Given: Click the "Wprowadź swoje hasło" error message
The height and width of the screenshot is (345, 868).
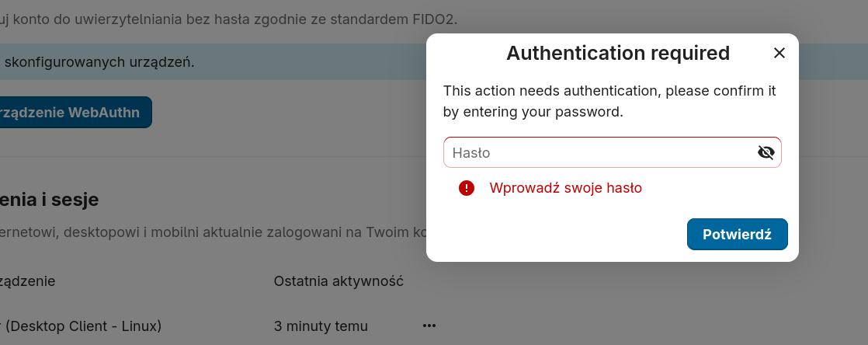Looking at the screenshot, I should (565, 187).
